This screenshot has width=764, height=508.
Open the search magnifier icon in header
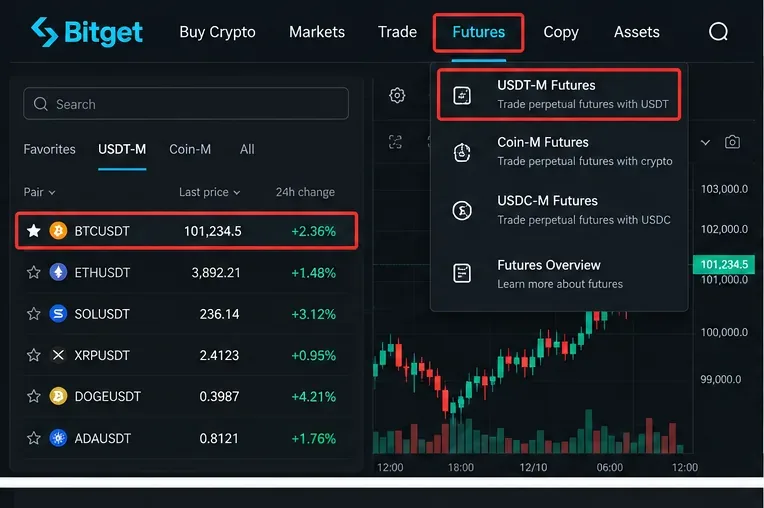tap(718, 32)
